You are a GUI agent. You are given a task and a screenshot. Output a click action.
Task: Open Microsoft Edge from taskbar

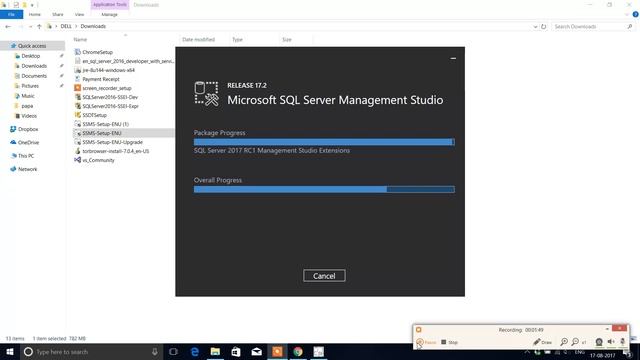[x=195, y=351]
